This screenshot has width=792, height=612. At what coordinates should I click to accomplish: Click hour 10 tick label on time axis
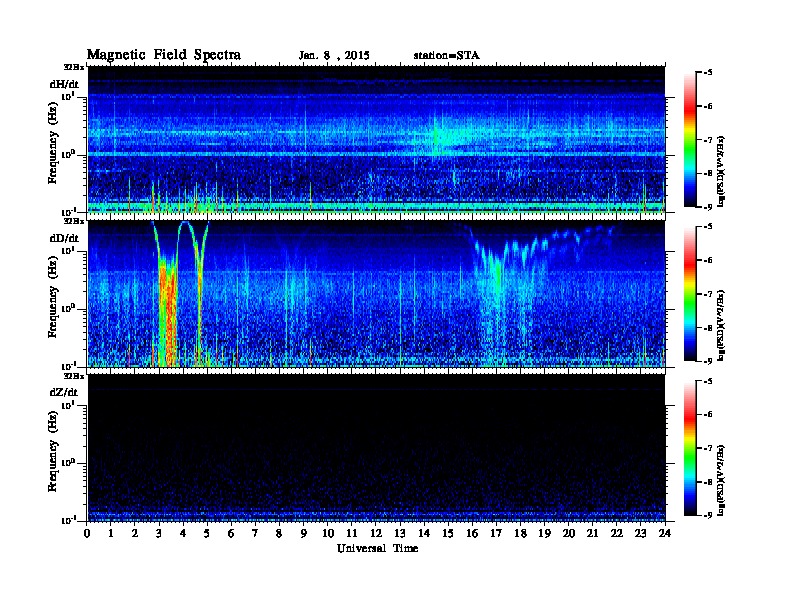[x=328, y=533]
